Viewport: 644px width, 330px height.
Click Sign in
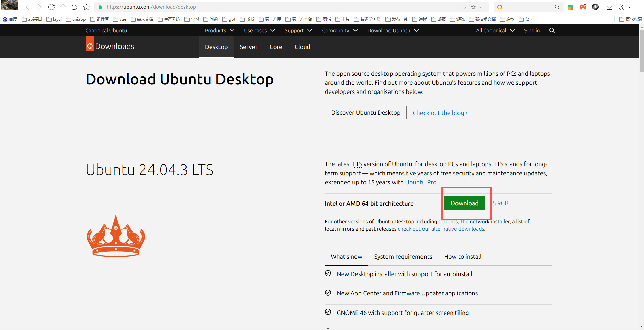pyautogui.click(x=532, y=30)
